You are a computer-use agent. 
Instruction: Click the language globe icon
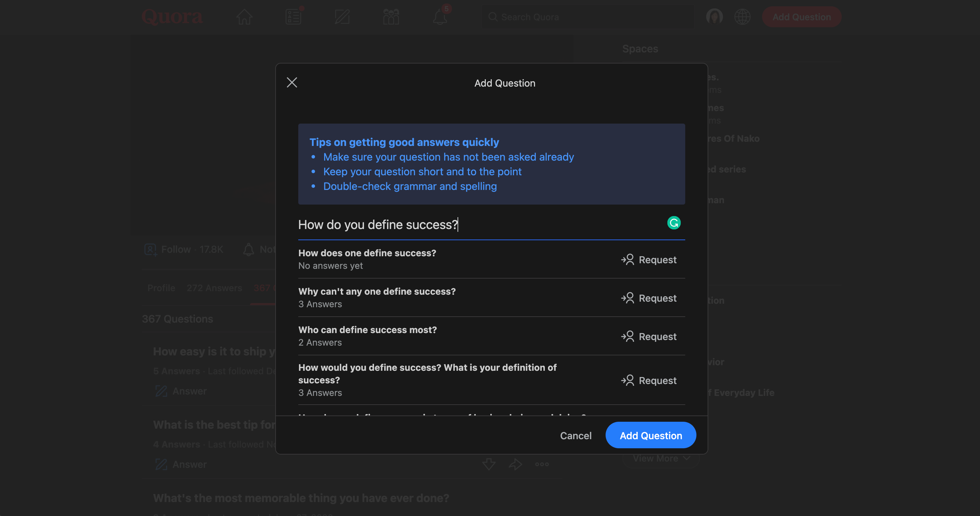pos(742,17)
